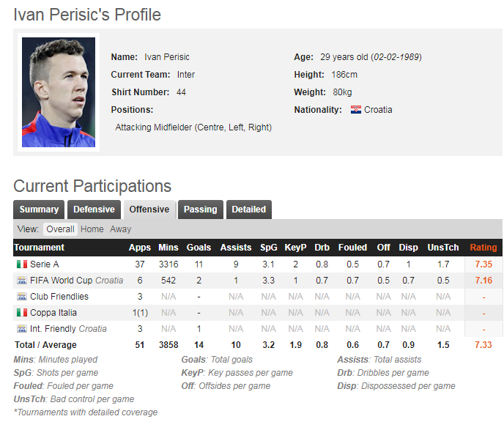The width and height of the screenshot is (504, 441).
Task: Select the Away view filter
Action: (x=121, y=229)
